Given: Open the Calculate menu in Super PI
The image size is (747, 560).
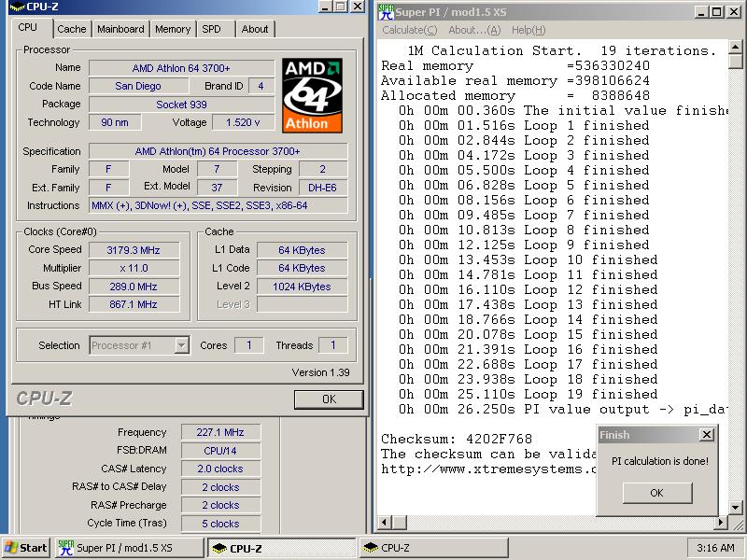Looking at the screenshot, I should point(410,30).
